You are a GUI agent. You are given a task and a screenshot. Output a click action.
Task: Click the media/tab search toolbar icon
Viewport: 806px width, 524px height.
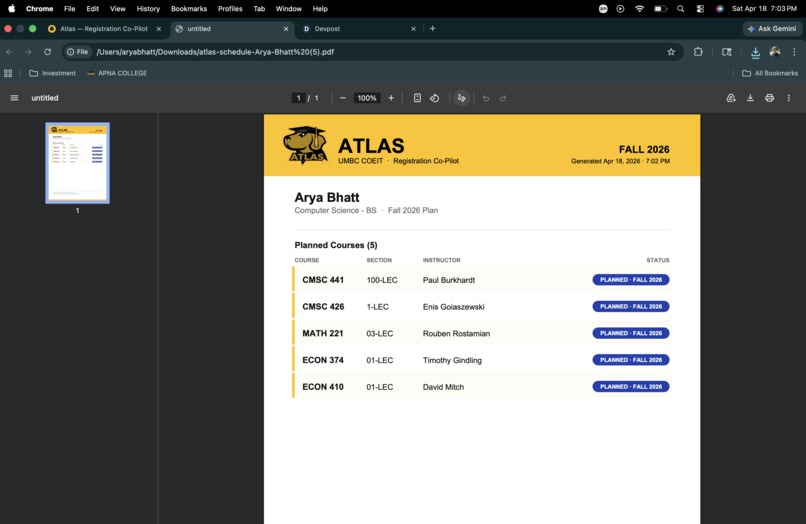click(x=727, y=51)
